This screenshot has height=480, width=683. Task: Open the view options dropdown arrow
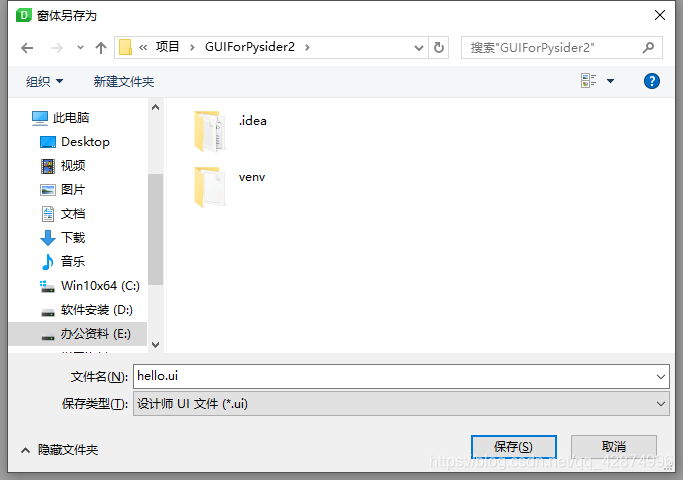[x=611, y=81]
